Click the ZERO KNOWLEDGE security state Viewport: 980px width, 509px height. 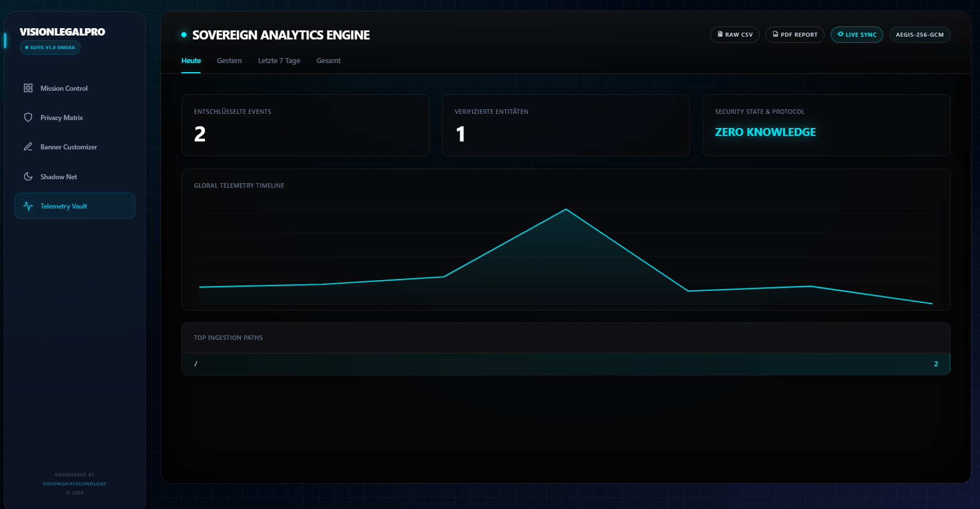[765, 132]
